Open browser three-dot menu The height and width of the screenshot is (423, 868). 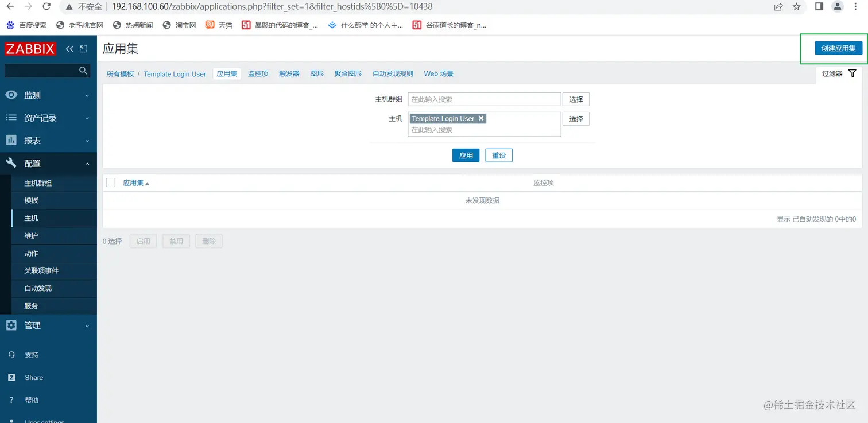(x=856, y=6)
